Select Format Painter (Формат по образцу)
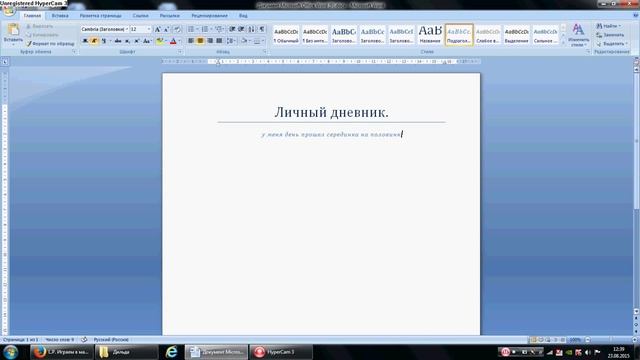 (50, 43)
